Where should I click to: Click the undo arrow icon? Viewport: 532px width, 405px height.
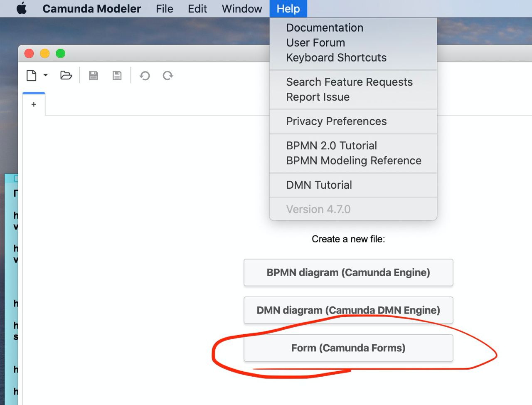(145, 76)
